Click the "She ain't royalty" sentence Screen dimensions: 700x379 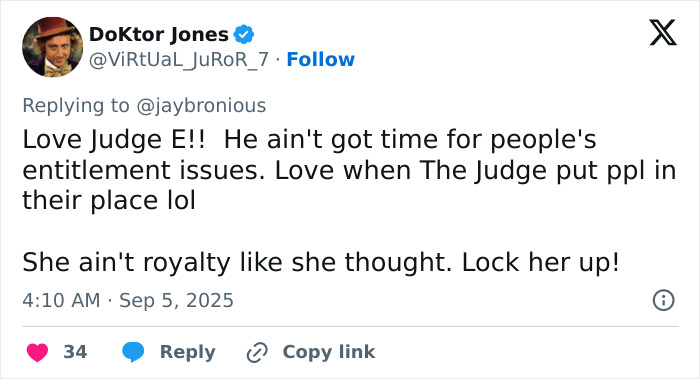pos(321,262)
